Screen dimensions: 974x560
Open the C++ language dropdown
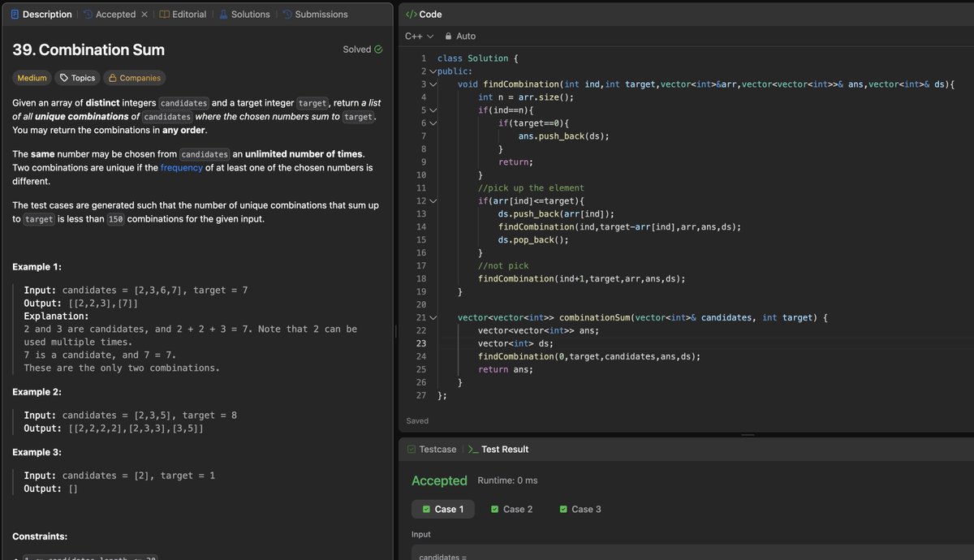pos(419,37)
